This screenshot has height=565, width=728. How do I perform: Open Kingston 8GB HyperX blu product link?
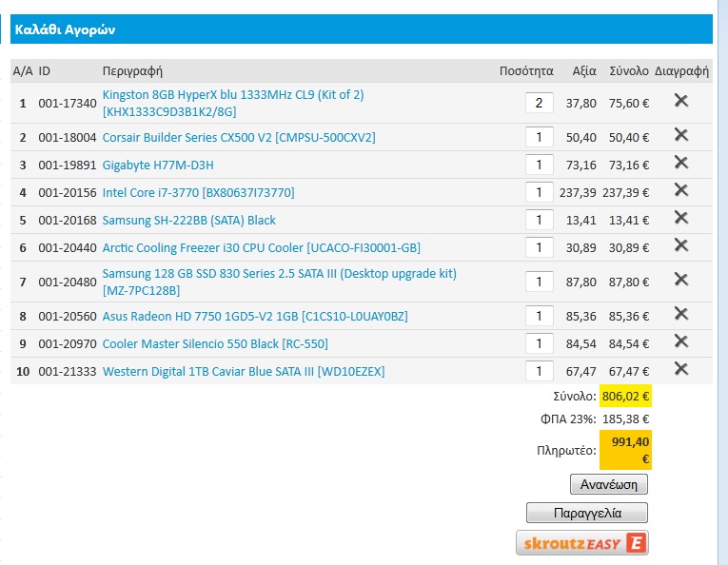click(233, 103)
